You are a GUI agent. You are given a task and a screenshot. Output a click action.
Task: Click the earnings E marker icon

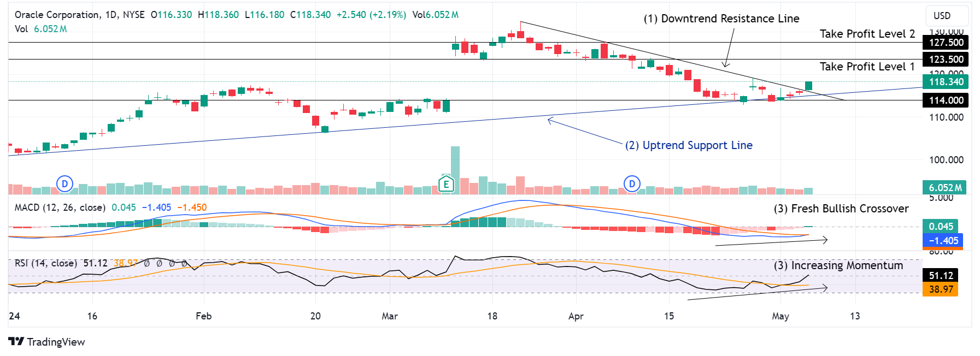446,184
